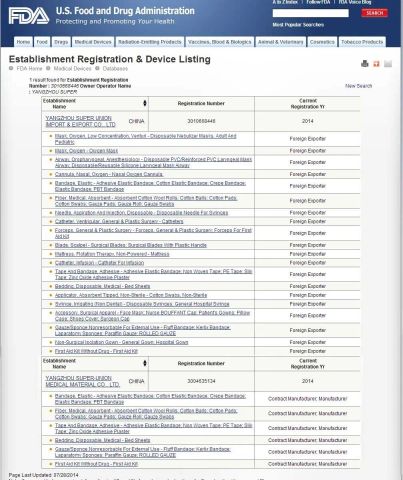403x480 pixels.
Task: Click the New Search link
Action: (x=358, y=86)
